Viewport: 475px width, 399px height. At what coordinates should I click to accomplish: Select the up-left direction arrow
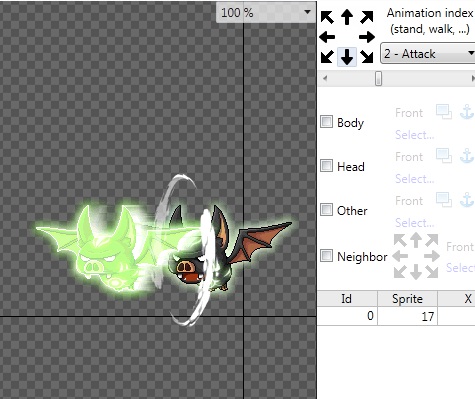click(327, 17)
